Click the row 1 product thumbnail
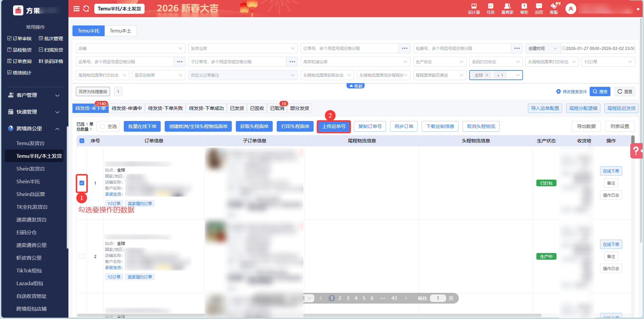The image size is (644, 319). [x=215, y=158]
